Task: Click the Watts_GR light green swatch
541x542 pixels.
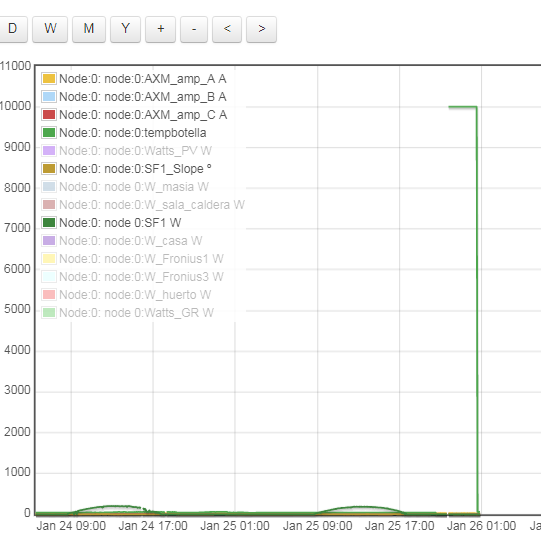Action: [49, 312]
